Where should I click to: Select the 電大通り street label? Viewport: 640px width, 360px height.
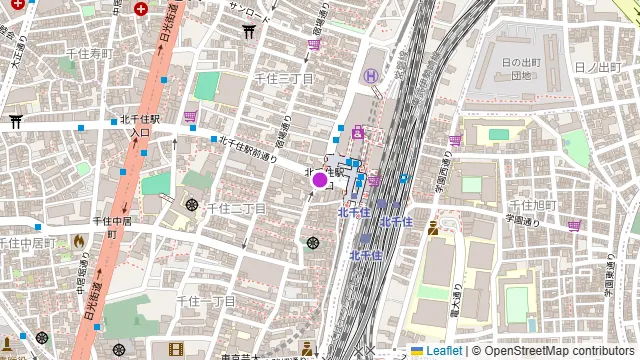tap(456, 300)
